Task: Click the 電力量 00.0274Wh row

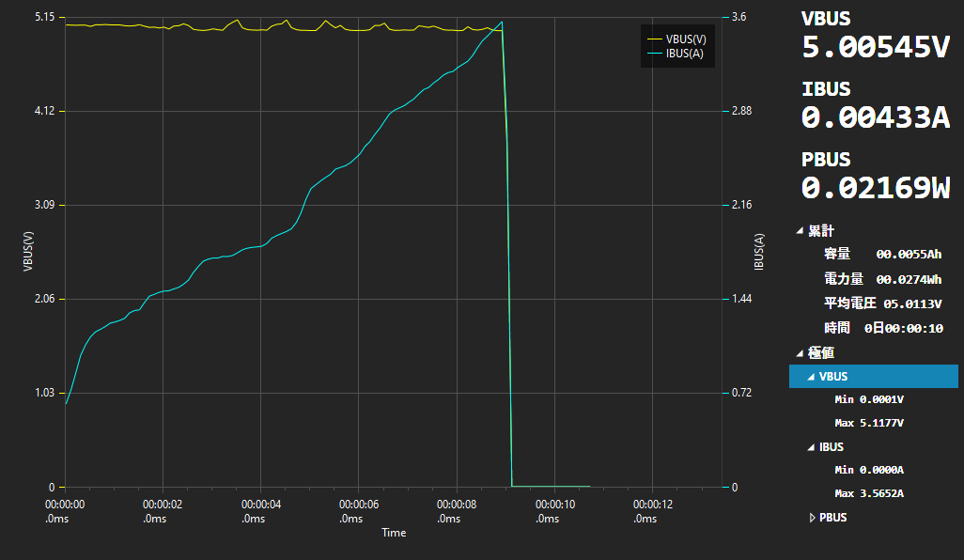Action: point(881,279)
